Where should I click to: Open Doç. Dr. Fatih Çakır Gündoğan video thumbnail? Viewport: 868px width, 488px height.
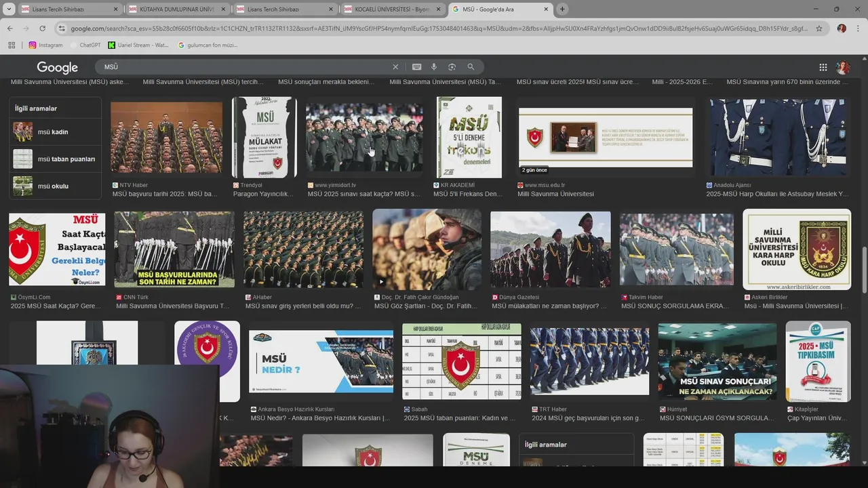pyautogui.click(x=427, y=249)
